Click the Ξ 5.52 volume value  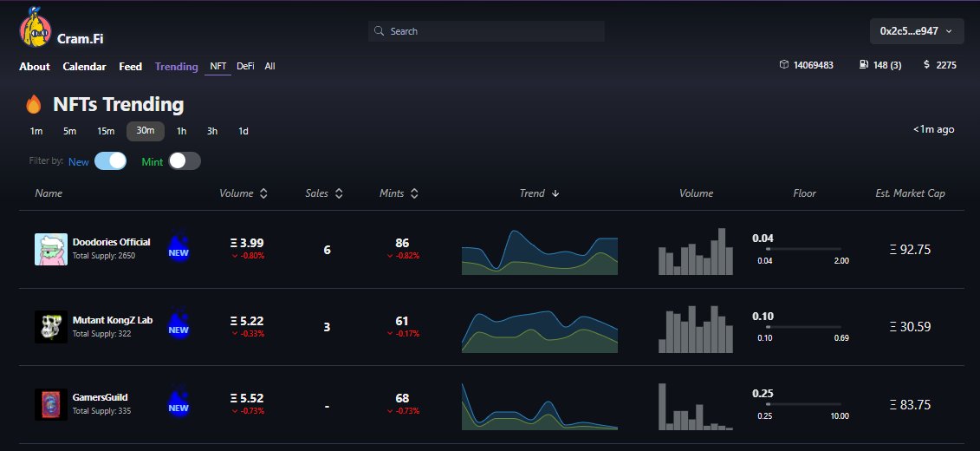[x=247, y=398]
